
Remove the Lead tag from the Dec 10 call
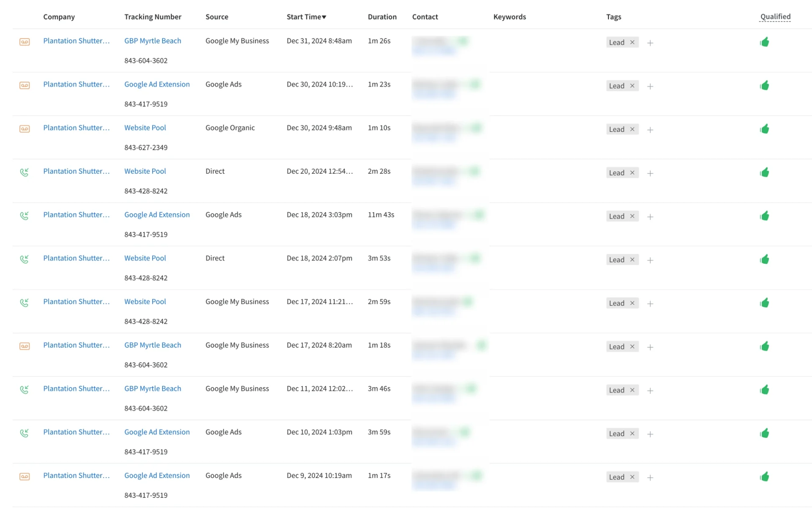click(632, 433)
